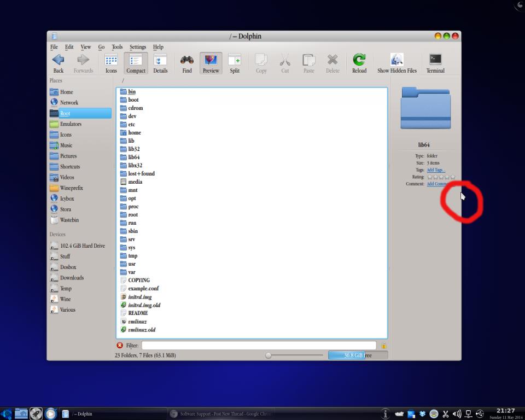Open the Settings menu
The height and width of the screenshot is (420, 525).
coord(138,47)
